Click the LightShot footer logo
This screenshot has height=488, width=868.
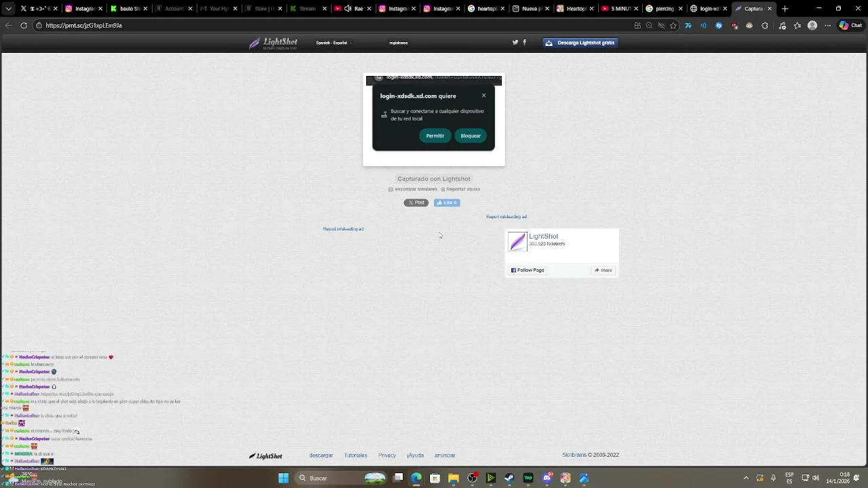tap(266, 456)
